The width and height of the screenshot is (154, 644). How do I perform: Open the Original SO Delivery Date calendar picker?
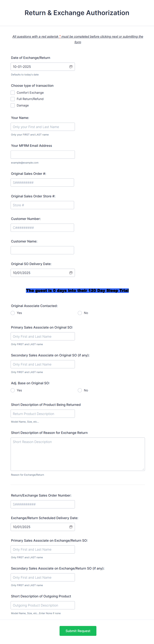pyautogui.click(x=71, y=273)
